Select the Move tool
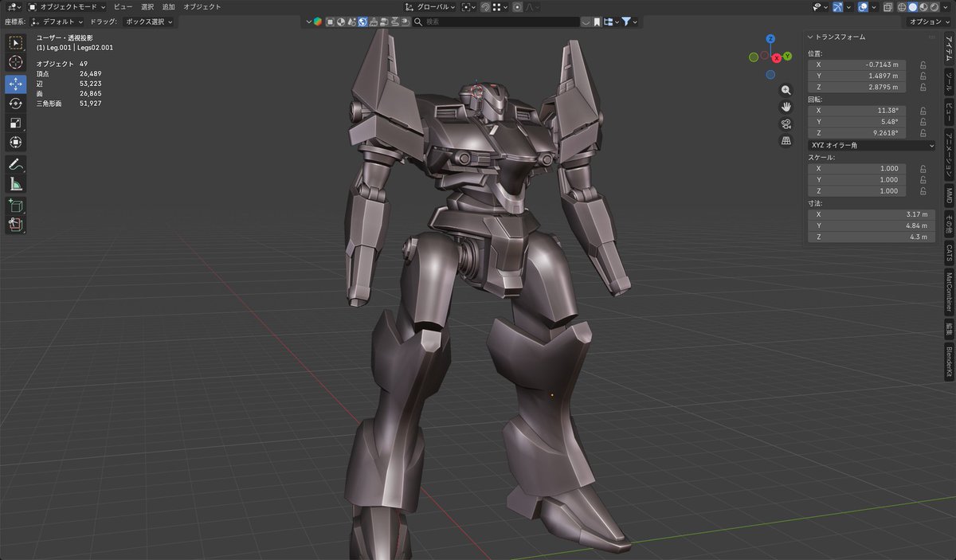 (16, 84)
